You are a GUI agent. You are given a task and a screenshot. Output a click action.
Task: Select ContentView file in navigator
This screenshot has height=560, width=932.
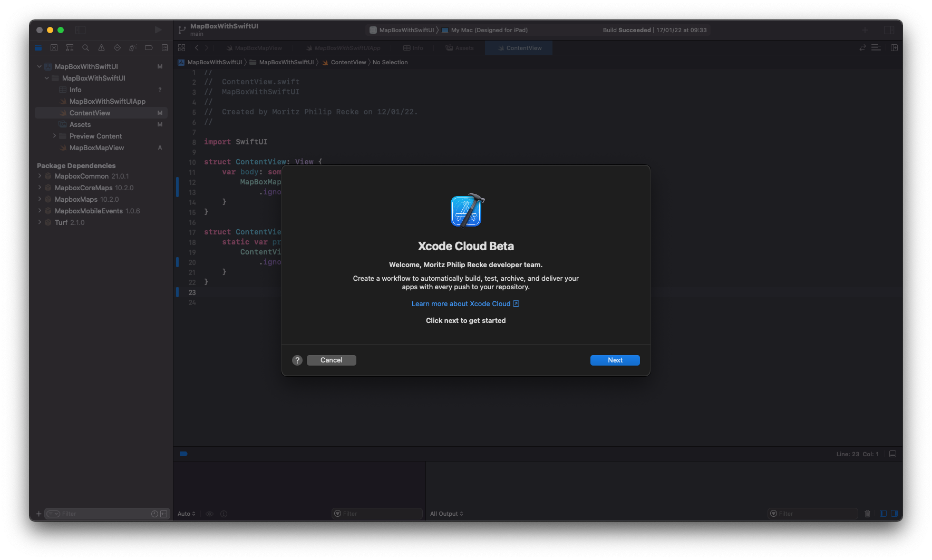tap(101, 113)
